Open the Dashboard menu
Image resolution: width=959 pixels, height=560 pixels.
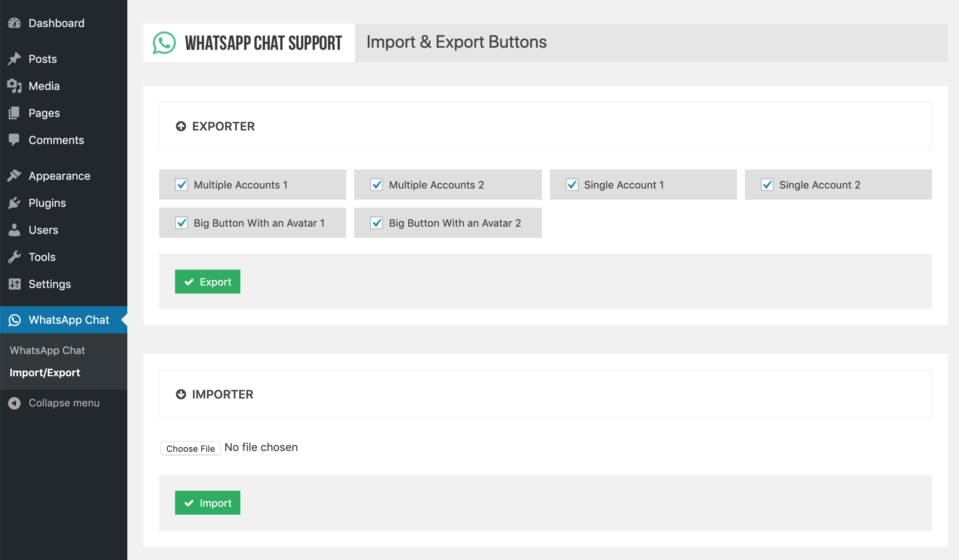click(64, 23)
